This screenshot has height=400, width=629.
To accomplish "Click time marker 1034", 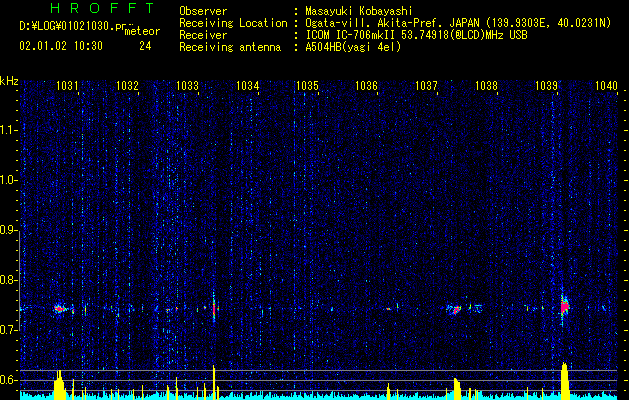I will tap(248, 86).
